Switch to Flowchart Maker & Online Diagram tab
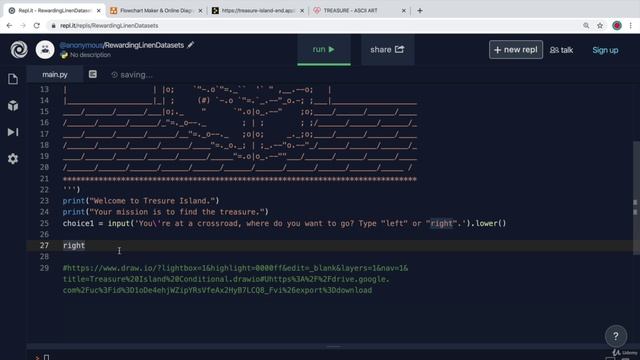 pos(156,11)
